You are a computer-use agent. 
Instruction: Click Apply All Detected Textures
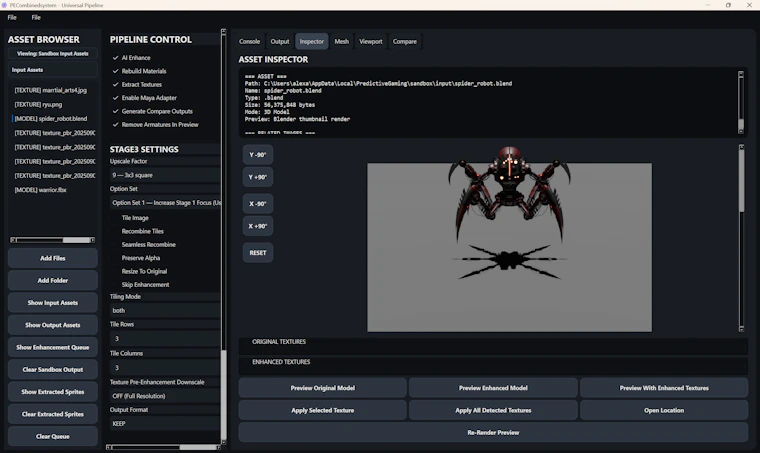pos(493,410)
